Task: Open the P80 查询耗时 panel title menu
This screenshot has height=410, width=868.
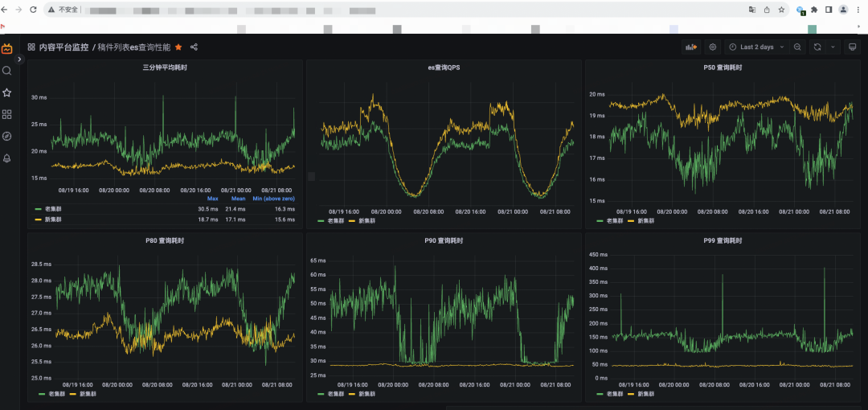Action: pos(165,241)
